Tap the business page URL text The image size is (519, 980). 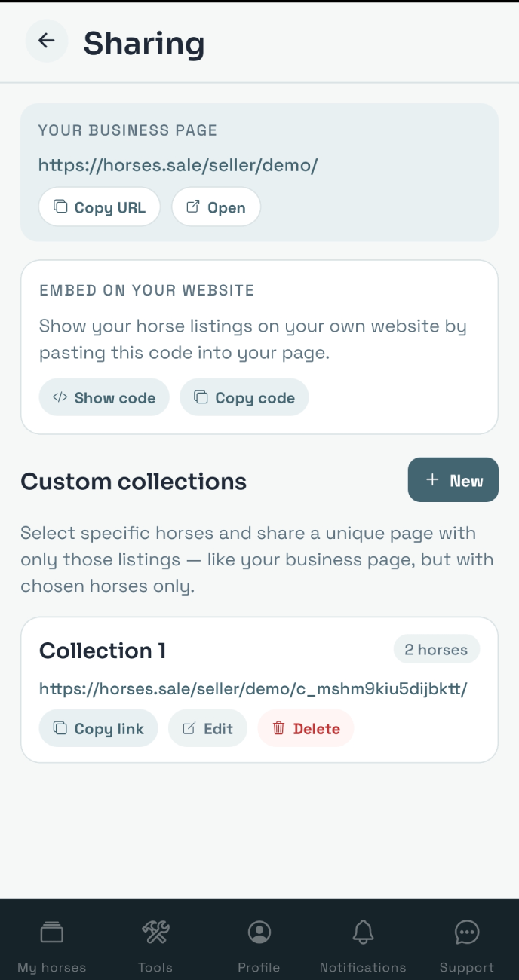tap(178, 165)
